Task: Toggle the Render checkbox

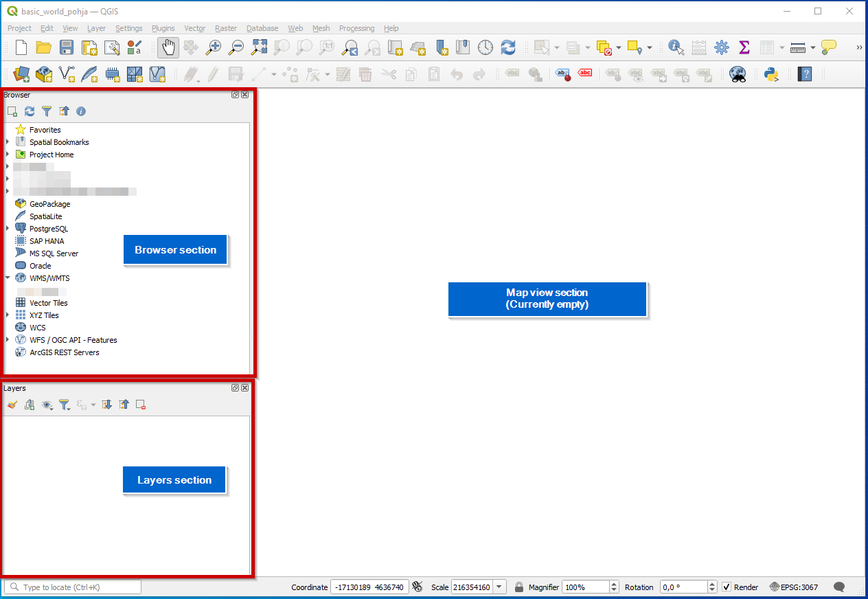Action: click(x=727, y=587)
